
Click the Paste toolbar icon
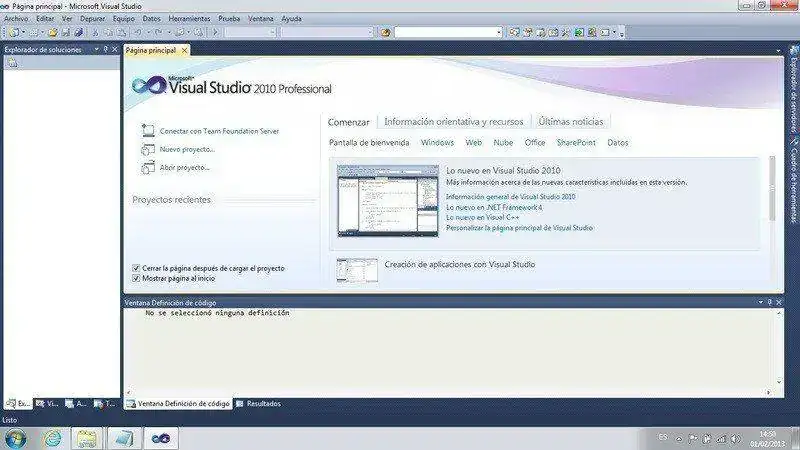[121, 32]
